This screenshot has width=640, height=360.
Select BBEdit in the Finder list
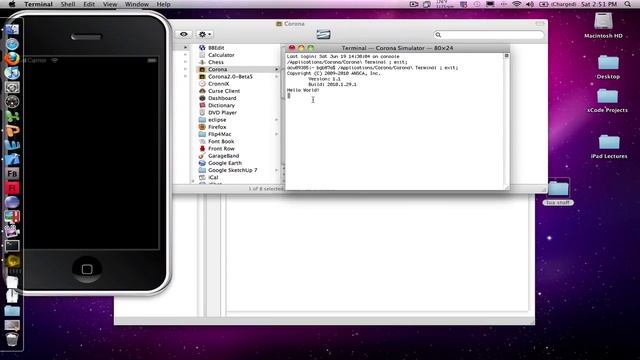(216, 48)
